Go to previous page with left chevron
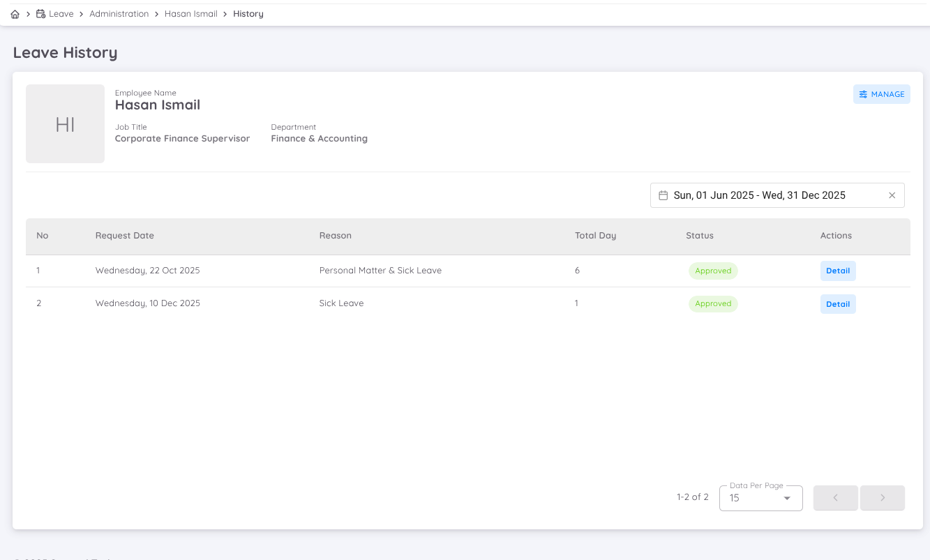Image resolution: width=930 pixels, height=560 pixels. [835, 498]
